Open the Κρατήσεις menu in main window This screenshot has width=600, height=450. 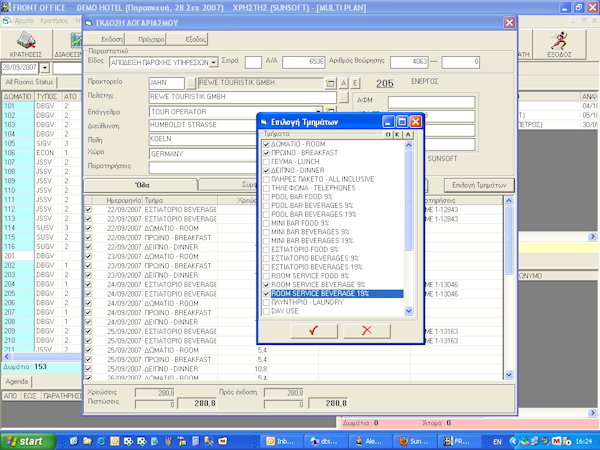(54, 21)
